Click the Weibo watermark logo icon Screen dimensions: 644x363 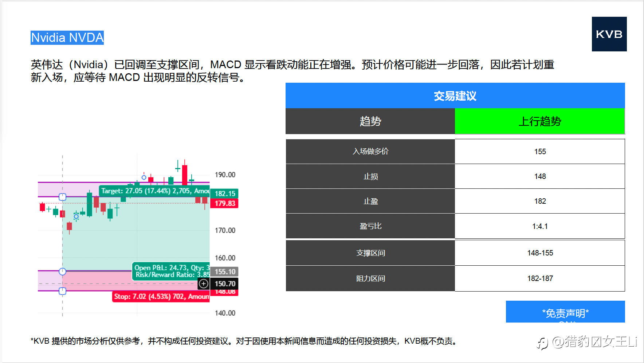[542, 343]
